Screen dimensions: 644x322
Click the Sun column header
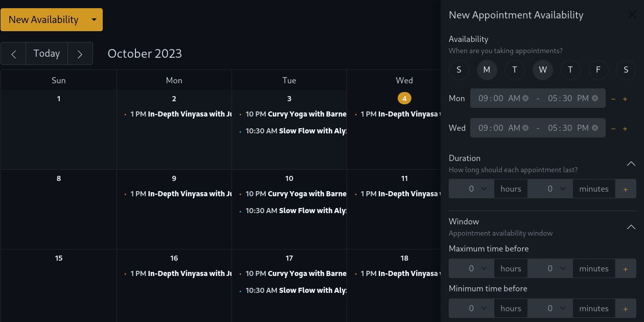point(59,80)
